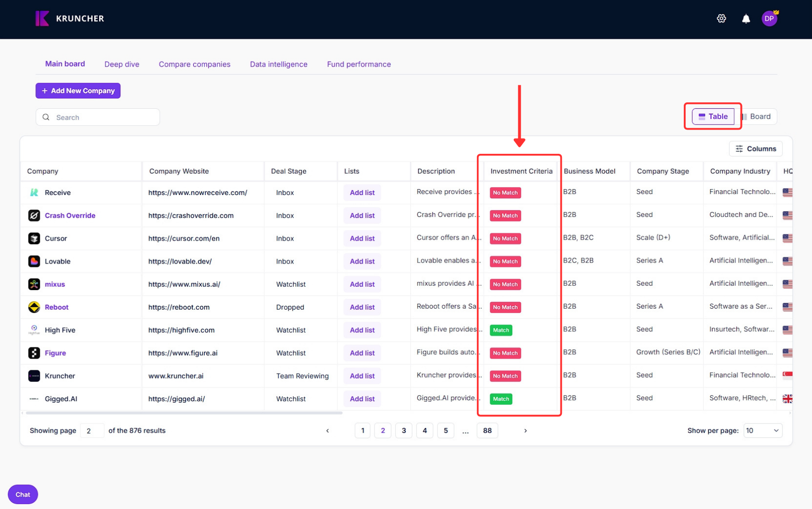Switch to Table view
The width and height of the screenshot is (812, 509).
(x=713, y=116)
